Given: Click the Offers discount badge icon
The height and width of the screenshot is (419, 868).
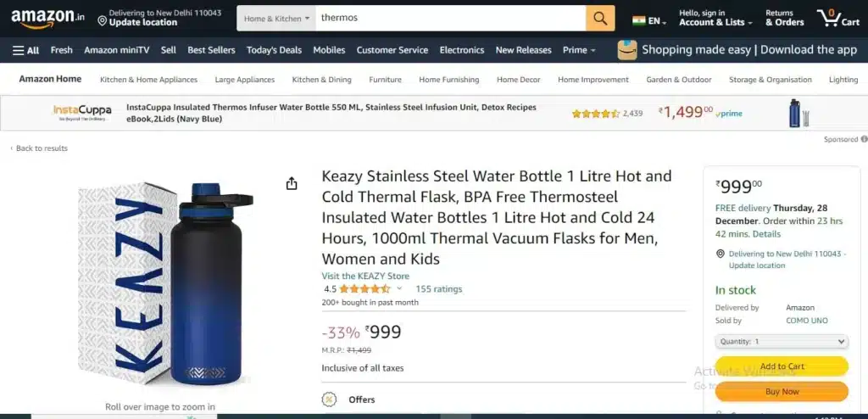Looking at the screenshot, I should click(329, 399).
